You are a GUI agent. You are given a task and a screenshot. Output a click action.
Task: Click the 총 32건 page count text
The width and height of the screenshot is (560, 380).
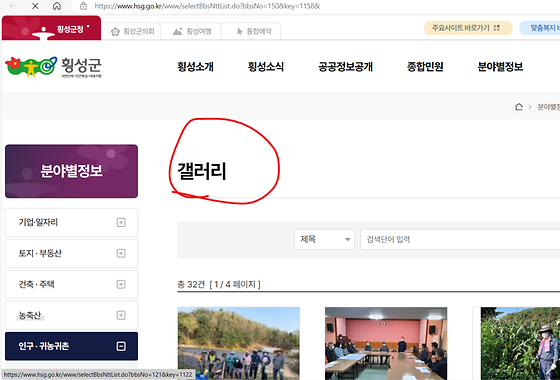click(x=219, y=285)
